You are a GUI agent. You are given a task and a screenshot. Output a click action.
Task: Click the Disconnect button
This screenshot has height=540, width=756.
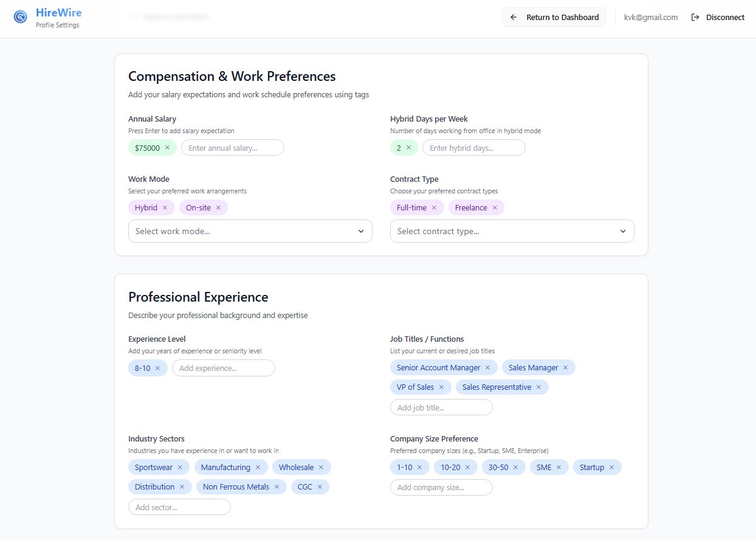pos(718,17)
